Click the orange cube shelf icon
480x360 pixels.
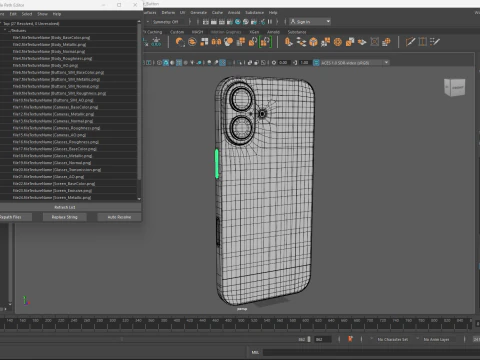(313, 42)
